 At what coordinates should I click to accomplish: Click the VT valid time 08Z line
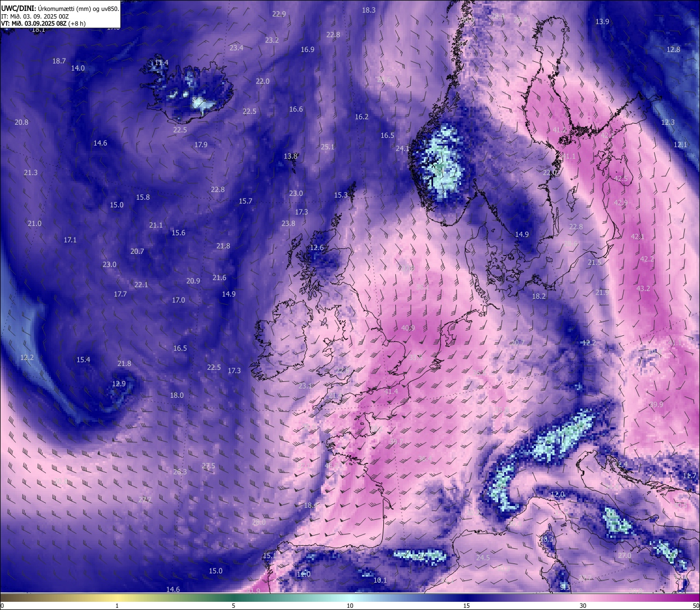click(x=43, y=24)
